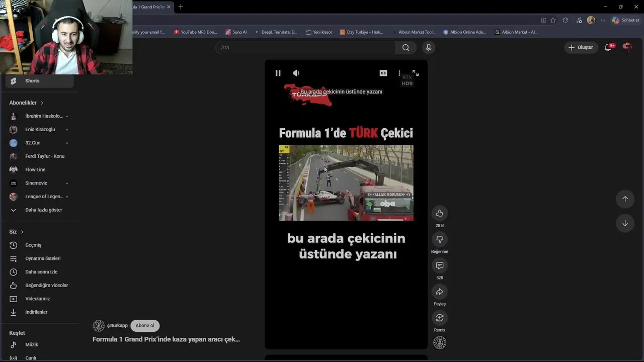Dislike the Short with thumbs down
The width and height of the screenshot is (644, 362).
click(440, 239)
